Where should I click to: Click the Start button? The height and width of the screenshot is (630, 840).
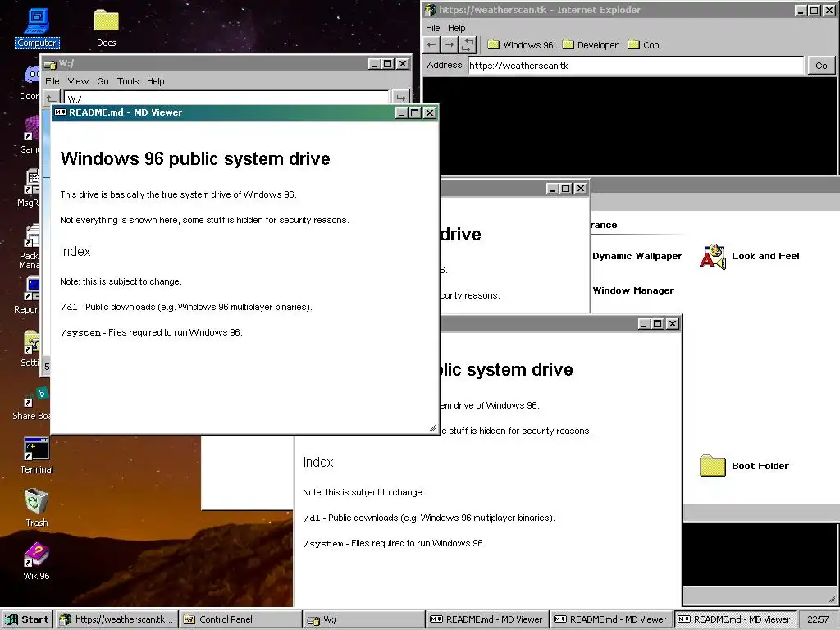coord(28,619)
